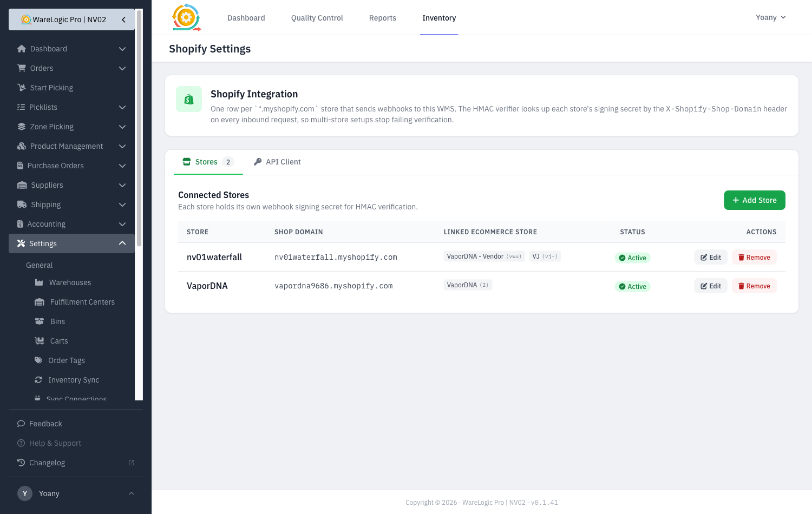
Task: Click the Y avatar circle for Yoany
Action: (x=25, y=493)
